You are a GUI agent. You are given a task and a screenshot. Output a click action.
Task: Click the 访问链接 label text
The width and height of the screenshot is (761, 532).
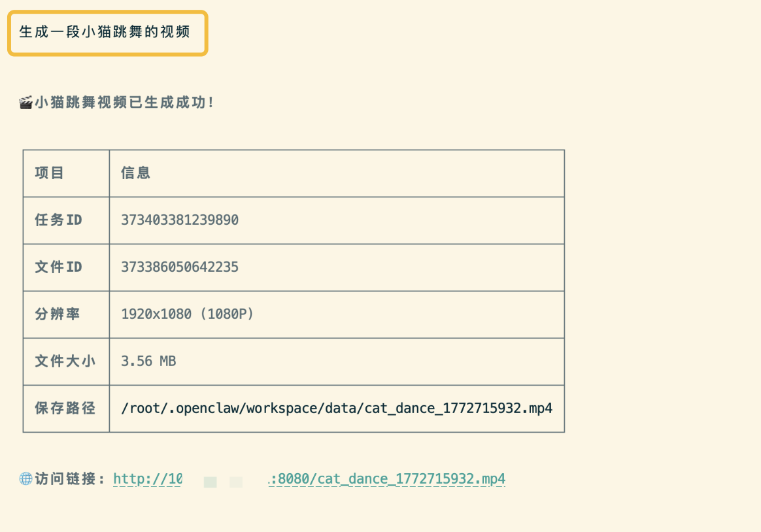tap(70, 479)
